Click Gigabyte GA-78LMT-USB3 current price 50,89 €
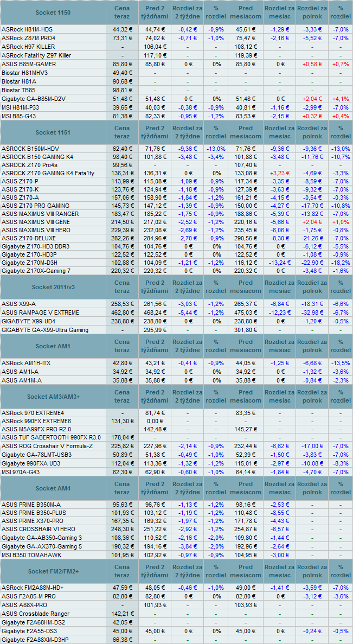Viewport: 353px width, 644px height. [122, 455]
